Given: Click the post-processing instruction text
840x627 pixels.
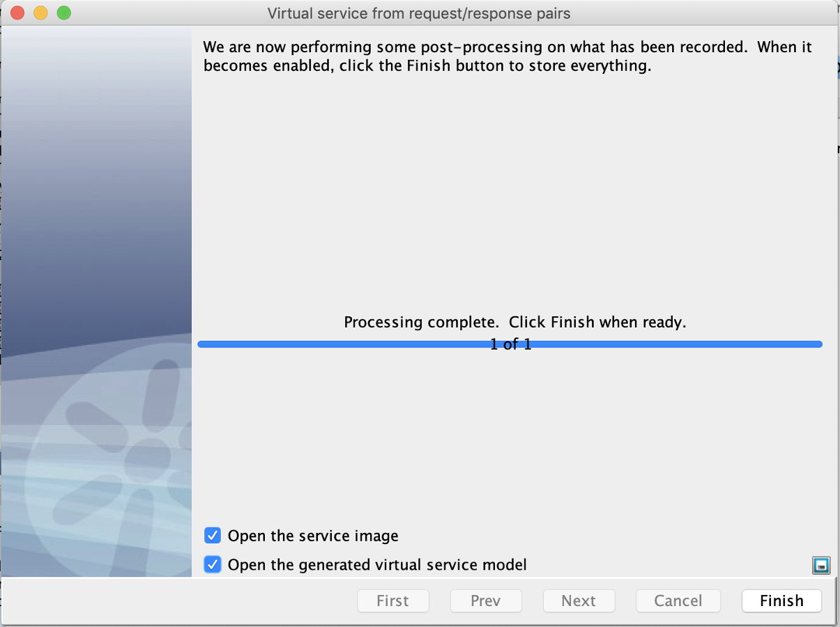Looking at the screenshot, I should 507,57.
